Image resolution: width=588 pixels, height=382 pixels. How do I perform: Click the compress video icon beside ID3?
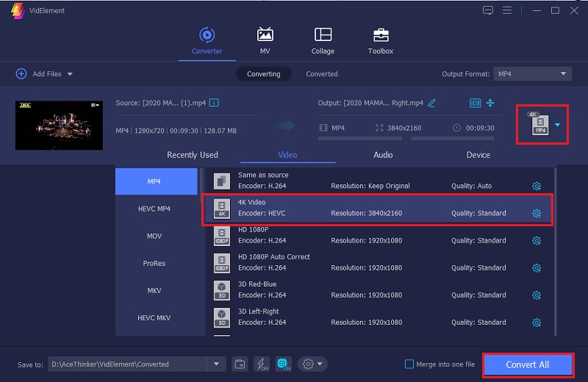point(490,103)
